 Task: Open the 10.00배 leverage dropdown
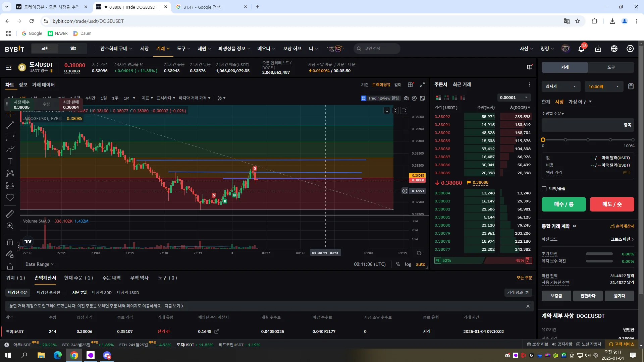pos(603,86)
